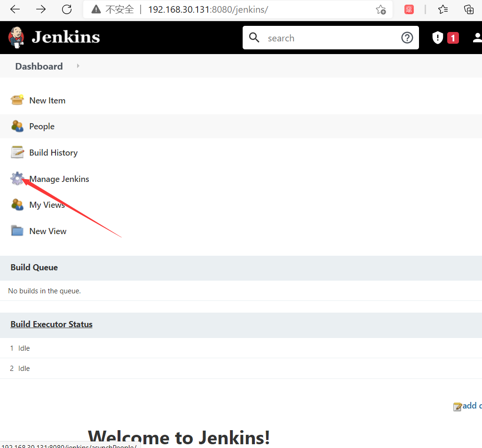Click the browser address bar URL
Screen dimensions: 482x448
click(x=208, y=9)
